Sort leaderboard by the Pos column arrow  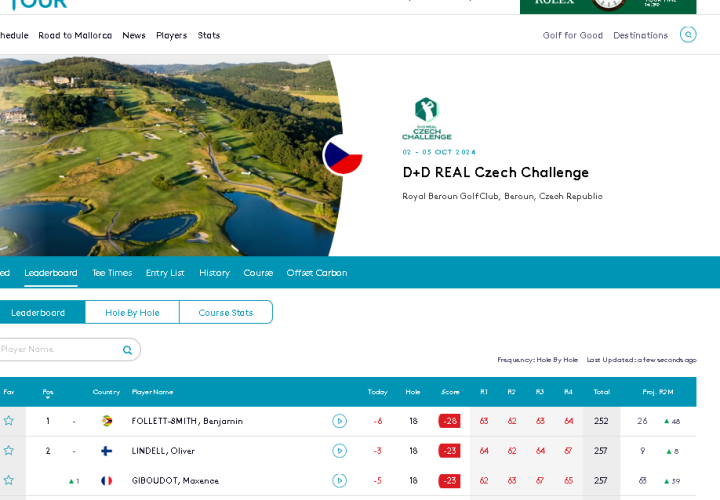[48, 398]
